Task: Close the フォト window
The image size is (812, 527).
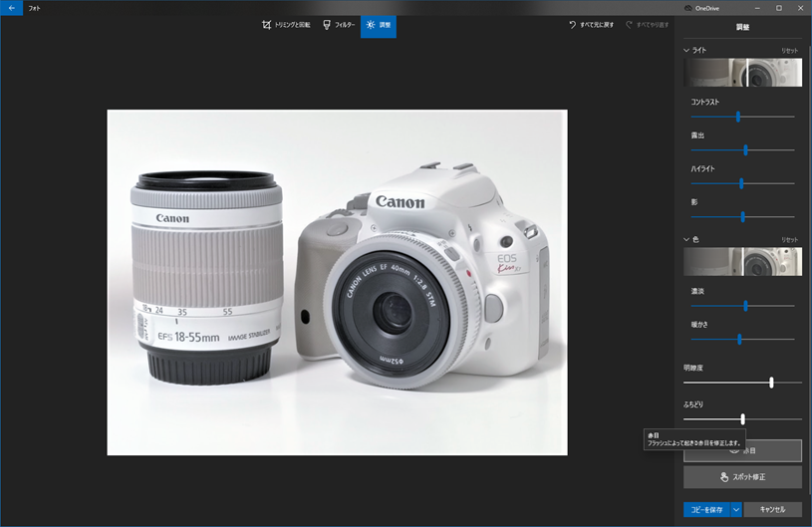Action: click(801, 8)
